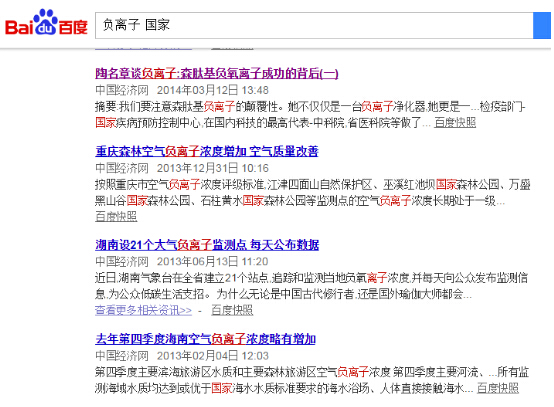Click snippet text starting 按照重庆市空气负离子
The width and height of the screenshot is (554, 407).
tap(313, 193)
